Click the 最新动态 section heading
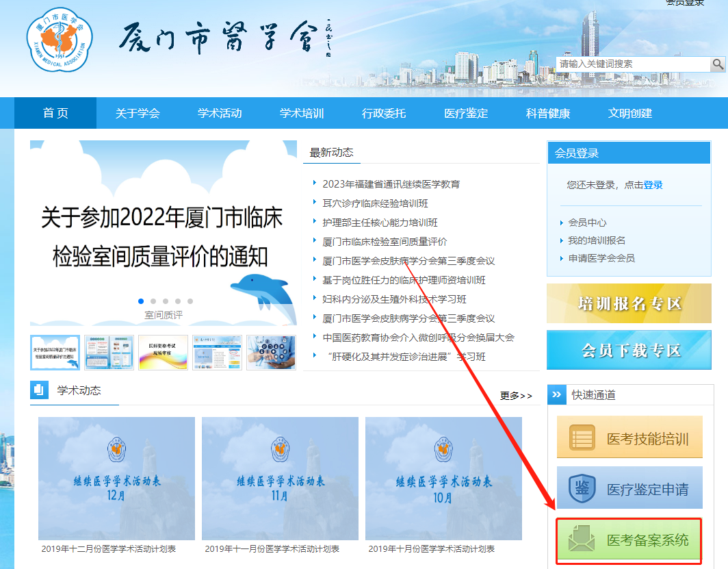The height and width of the screenshot is (569, 728). pos(331,153)
